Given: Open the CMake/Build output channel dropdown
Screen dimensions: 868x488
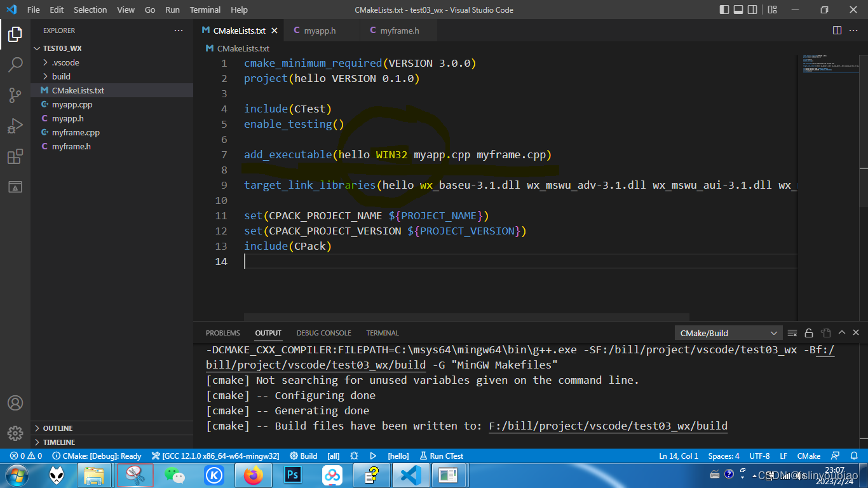Looking at the screenshot, I should pos(728,332).
